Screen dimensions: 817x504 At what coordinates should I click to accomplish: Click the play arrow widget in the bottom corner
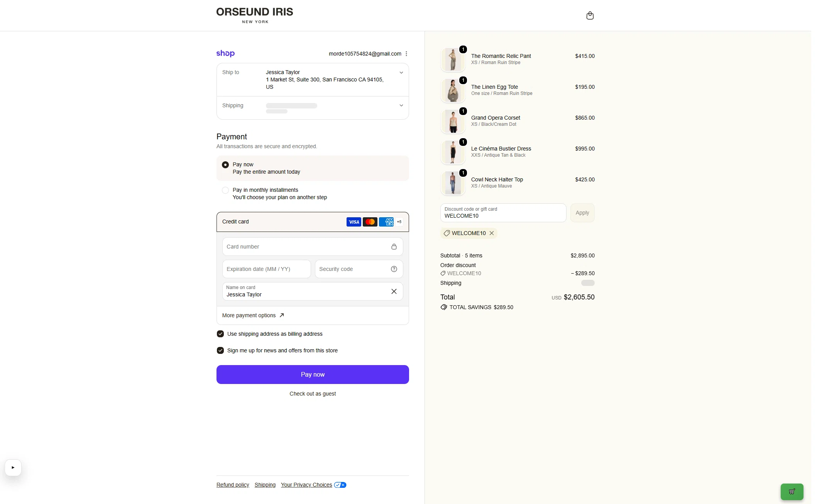13,467
